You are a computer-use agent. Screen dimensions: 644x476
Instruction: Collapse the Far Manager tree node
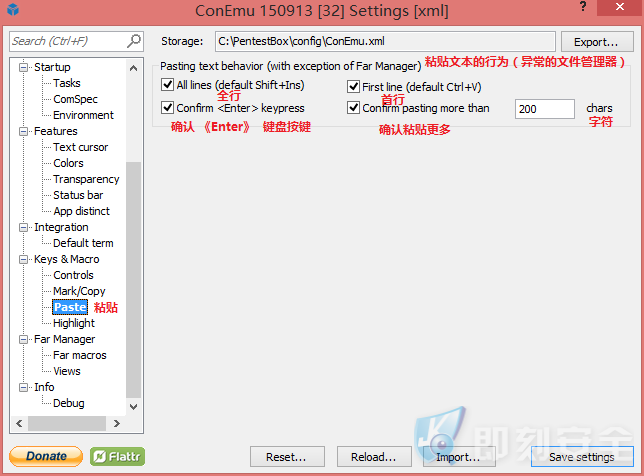coord(24,339)
